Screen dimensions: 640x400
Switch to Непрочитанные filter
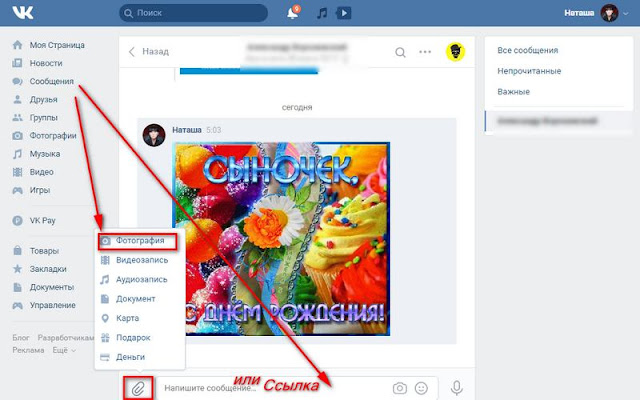click(529, 71)
